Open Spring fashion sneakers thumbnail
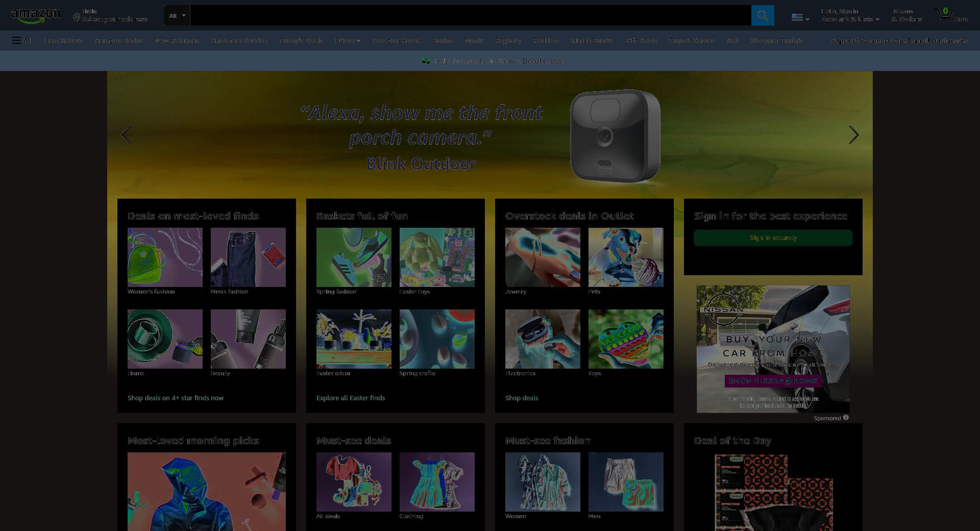Screen dimensions: 980x531 pyautogui.click(x=354, y=257)
